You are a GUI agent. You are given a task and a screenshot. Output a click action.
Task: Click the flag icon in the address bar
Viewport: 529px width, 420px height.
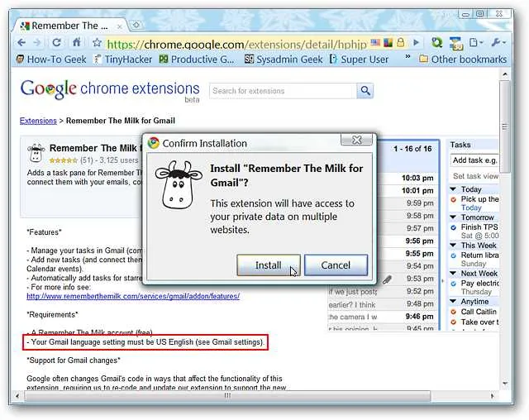pos(375,42)
